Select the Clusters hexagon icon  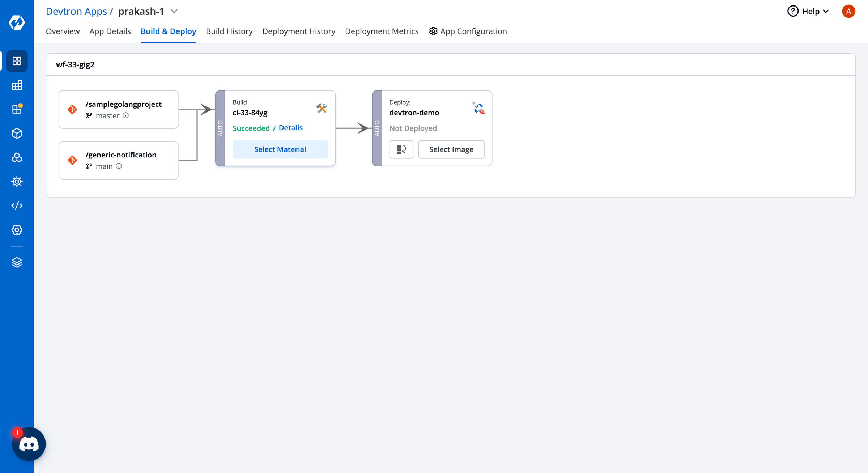click(x=17, y=157)
